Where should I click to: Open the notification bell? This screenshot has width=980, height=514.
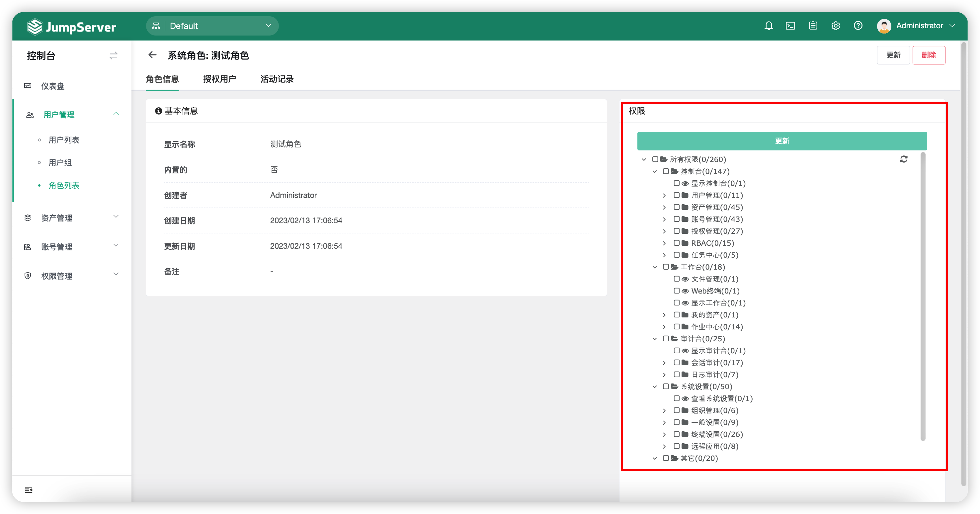click(769, 26)
